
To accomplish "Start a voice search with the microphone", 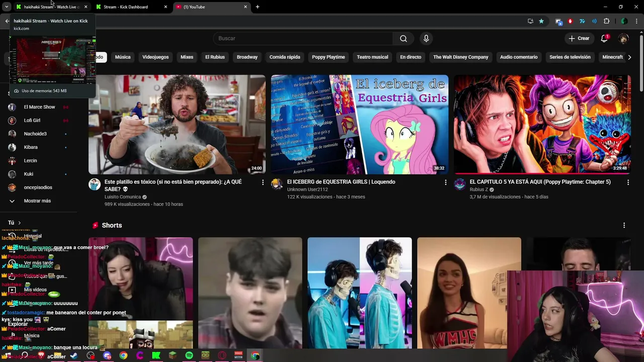I will pos(426,38).
